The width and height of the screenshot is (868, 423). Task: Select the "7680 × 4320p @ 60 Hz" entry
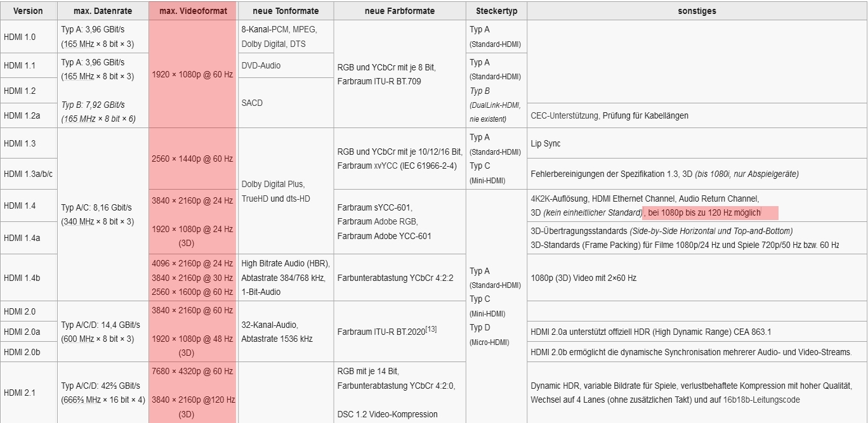click(x=192, y=371)
